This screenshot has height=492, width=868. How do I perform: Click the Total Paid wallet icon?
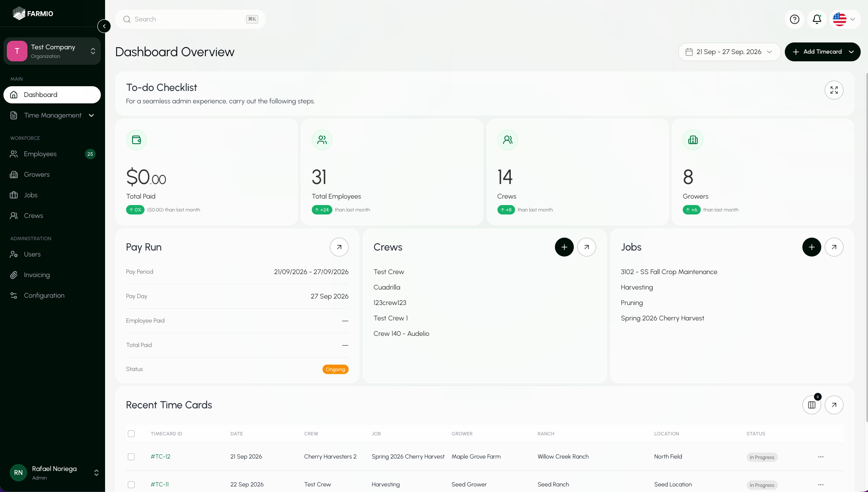[136, 140]
